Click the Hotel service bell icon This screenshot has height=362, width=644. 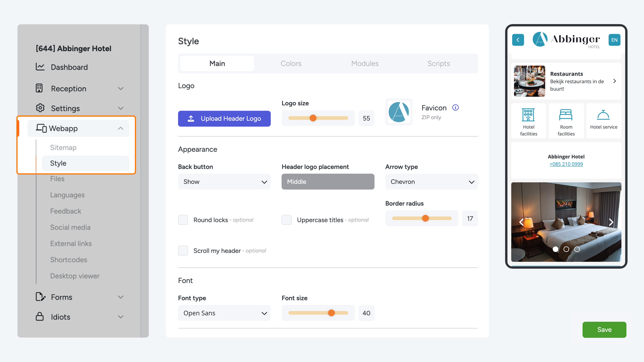(x=603, y=115)
